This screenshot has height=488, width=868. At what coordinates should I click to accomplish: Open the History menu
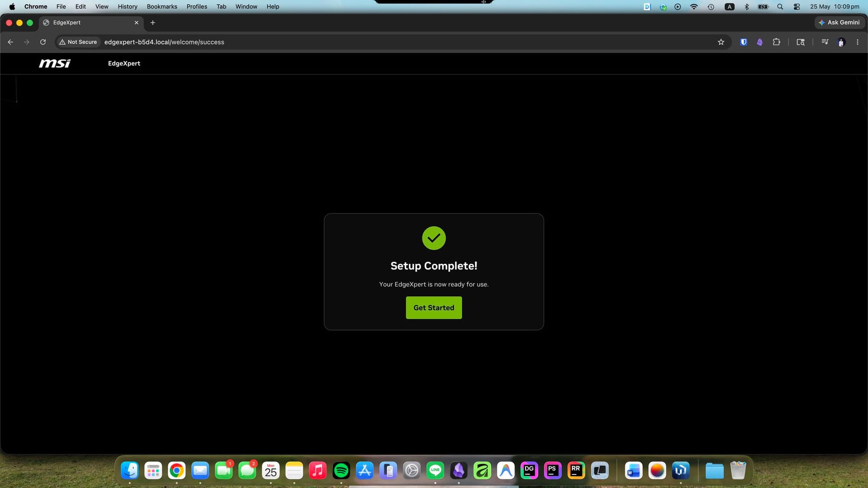coord(128,7)
